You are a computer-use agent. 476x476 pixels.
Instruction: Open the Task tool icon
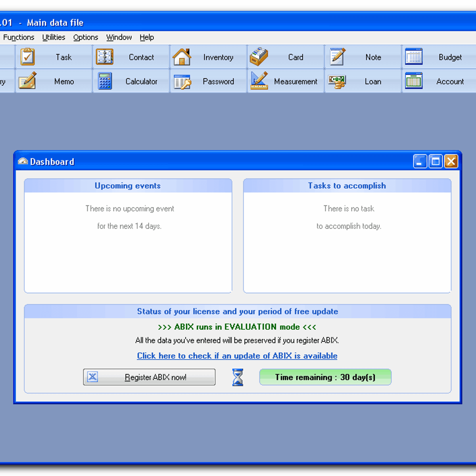tap(27, 57)
